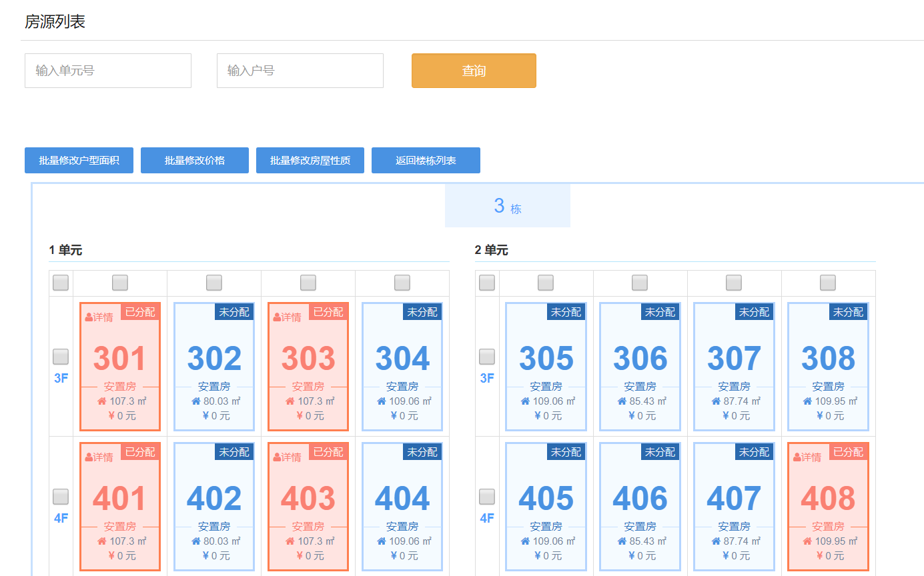Viewport: 924px width, 576px height.
Task: Click the 1 单元 heading
Action: click(x=65, y=251)
